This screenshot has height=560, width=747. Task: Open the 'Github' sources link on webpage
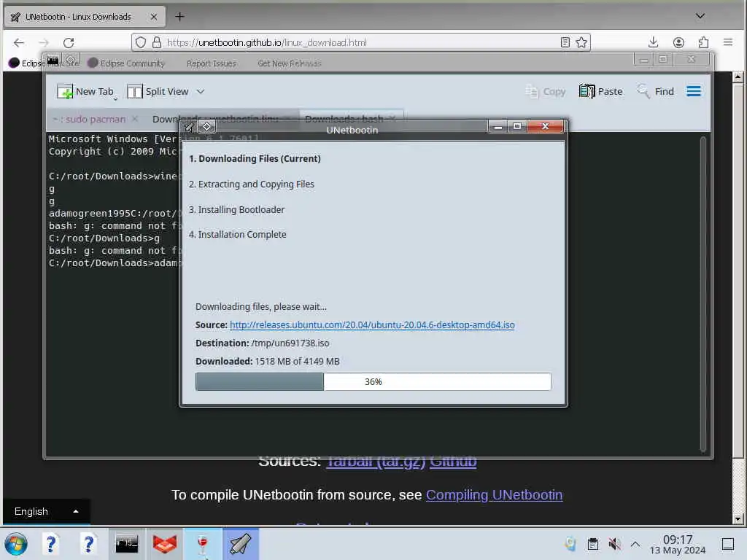(452, 462)
